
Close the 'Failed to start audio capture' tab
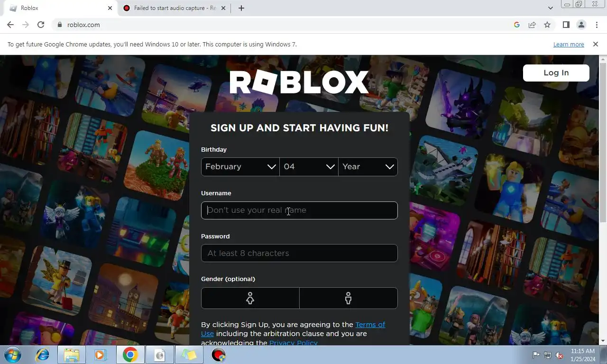coord(223,8)
